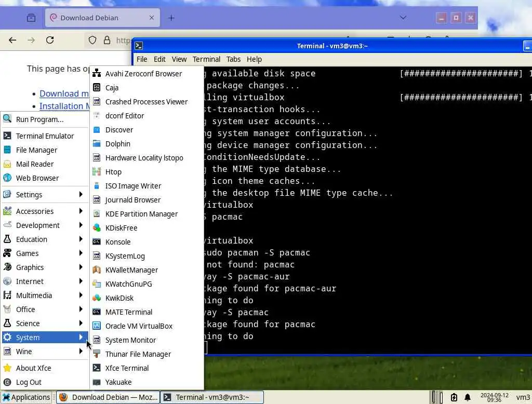Open Discover software center
The image size is (532, 404).
pyautogui.click(x=147, y=130)
